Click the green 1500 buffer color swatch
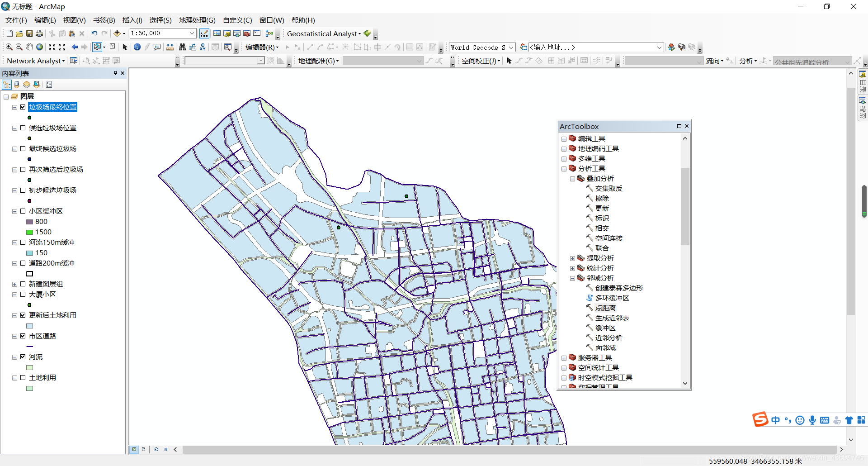The height and width of the screenshot is (466, 868). [x=30, y=232]
